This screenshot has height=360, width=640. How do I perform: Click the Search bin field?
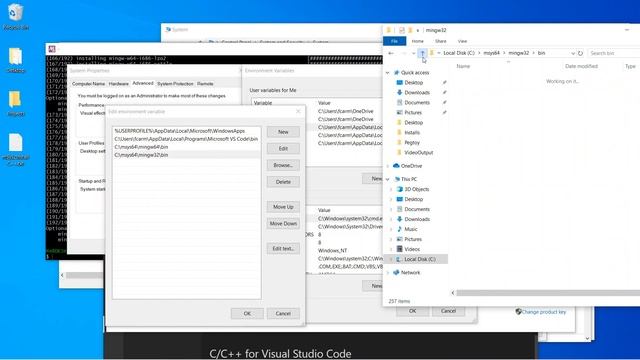613,53
